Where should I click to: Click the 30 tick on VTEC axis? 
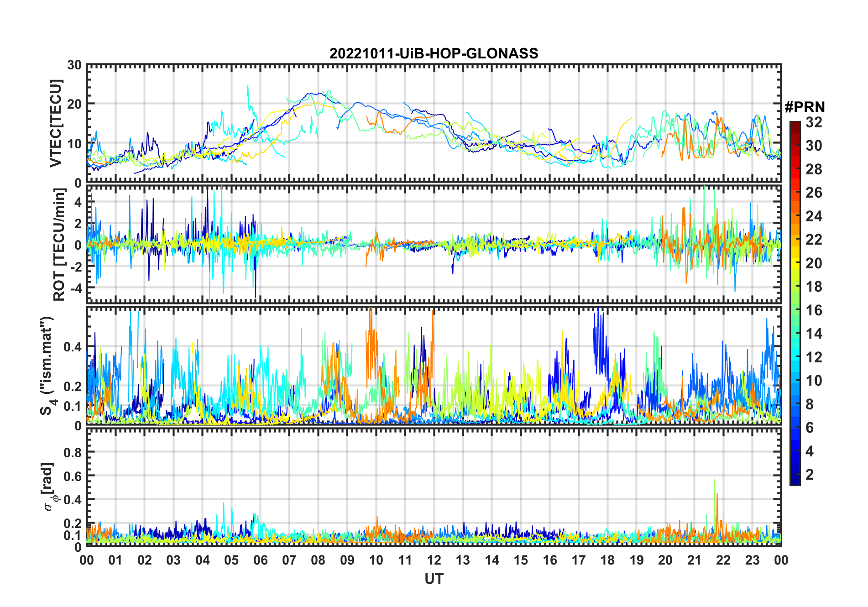pos(74,65)
